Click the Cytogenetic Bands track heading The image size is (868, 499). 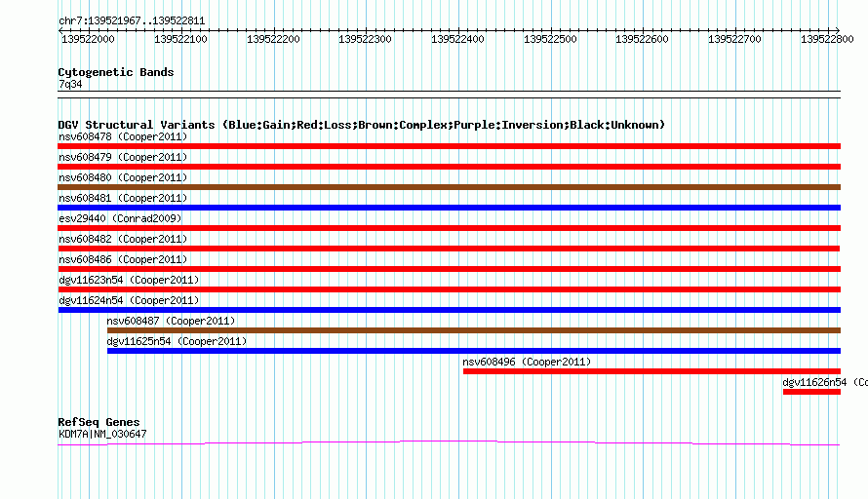(116, 72)
